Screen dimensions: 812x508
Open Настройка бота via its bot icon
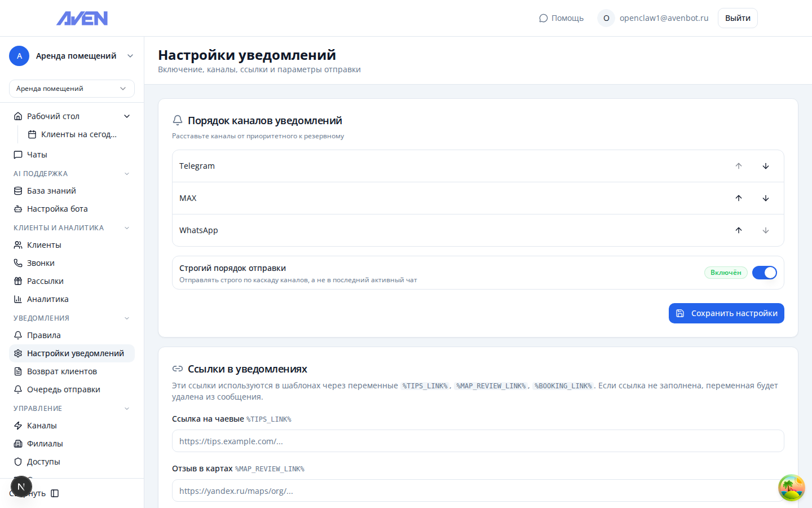coord(17,208)
